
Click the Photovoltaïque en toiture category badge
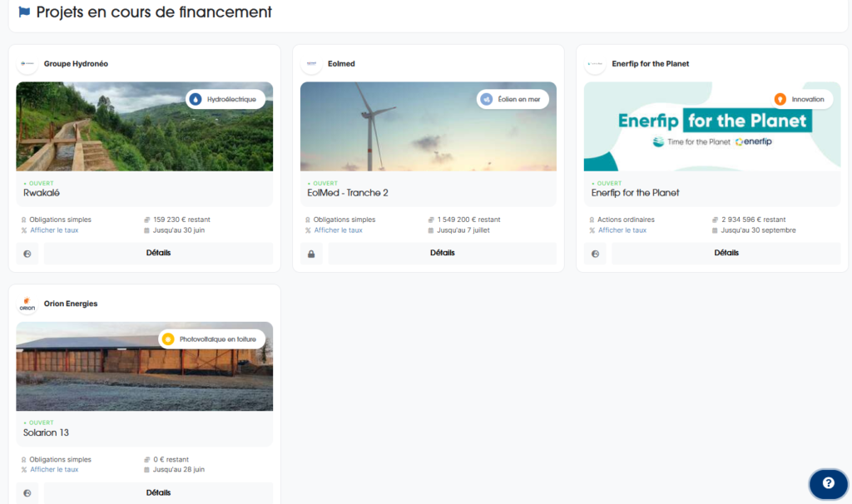coord(212,339)
